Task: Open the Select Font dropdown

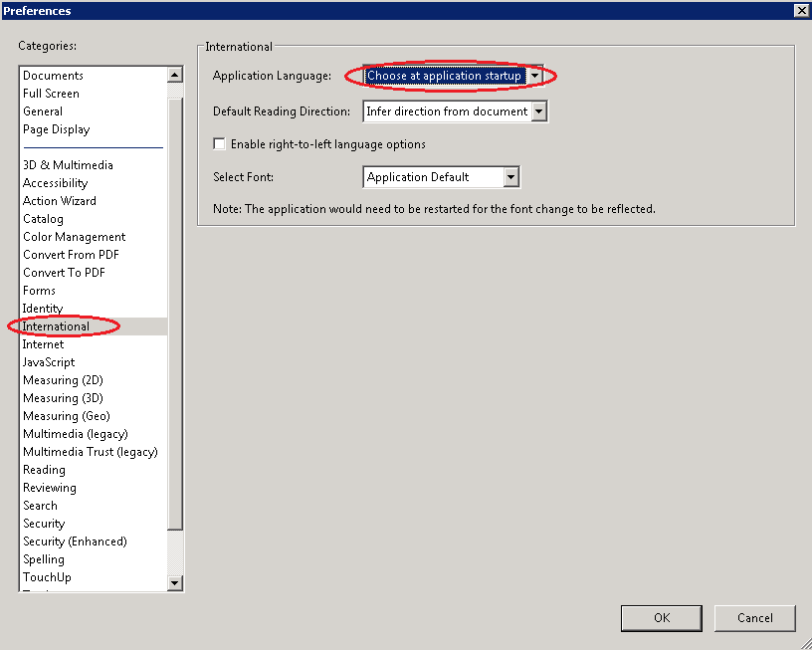Action: 510,177
